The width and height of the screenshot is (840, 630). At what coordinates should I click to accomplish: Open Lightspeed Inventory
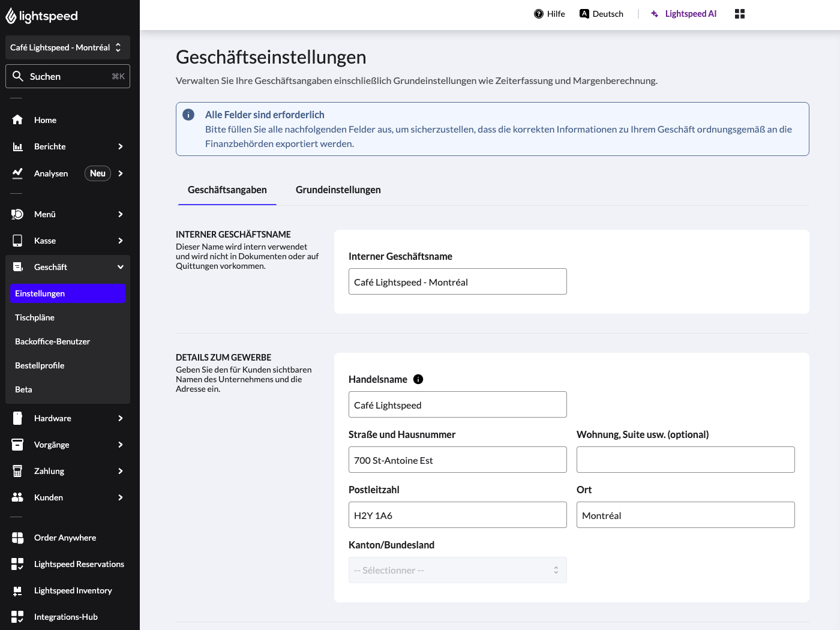(68, 590)
